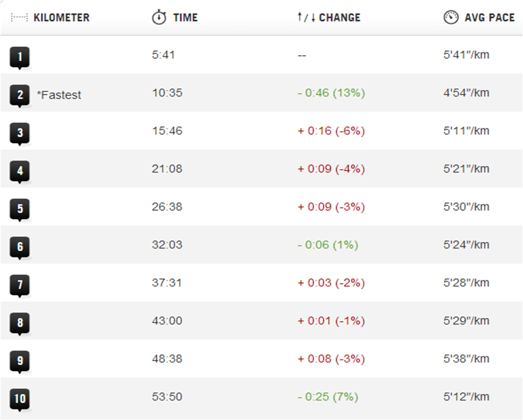523x420 pixels.
Task: Click the kilometer 3 marker badge
Action: (20, 133)
